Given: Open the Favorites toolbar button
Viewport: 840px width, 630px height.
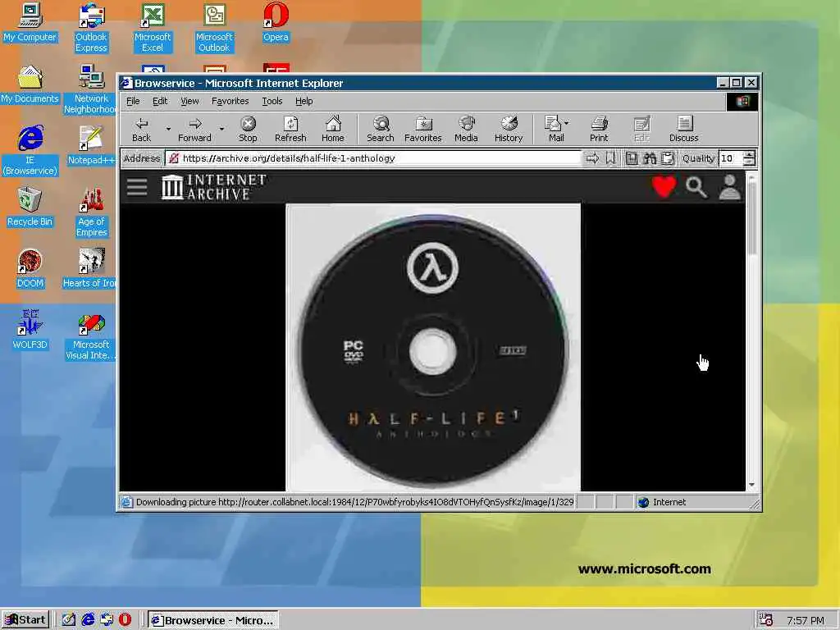Looking at the screenshot, I should click(423, 129).
